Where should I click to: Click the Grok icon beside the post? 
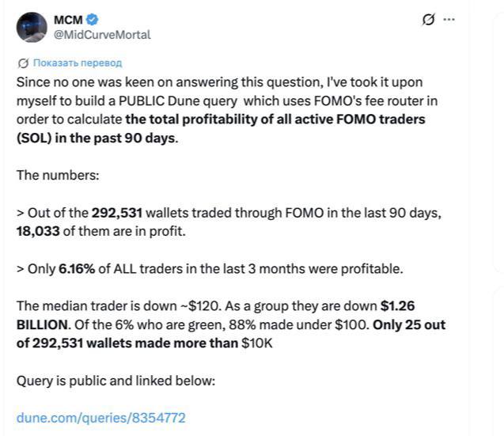tap(428, 20)
